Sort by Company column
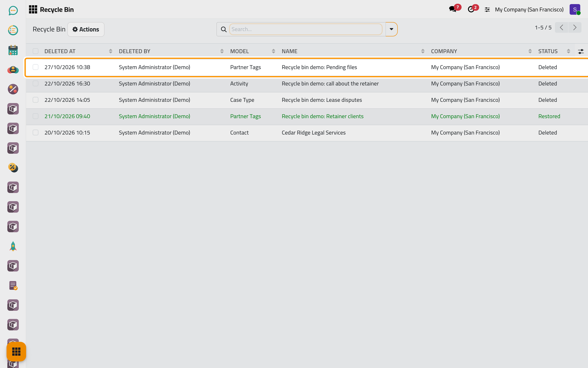 (x=481, y=51)
